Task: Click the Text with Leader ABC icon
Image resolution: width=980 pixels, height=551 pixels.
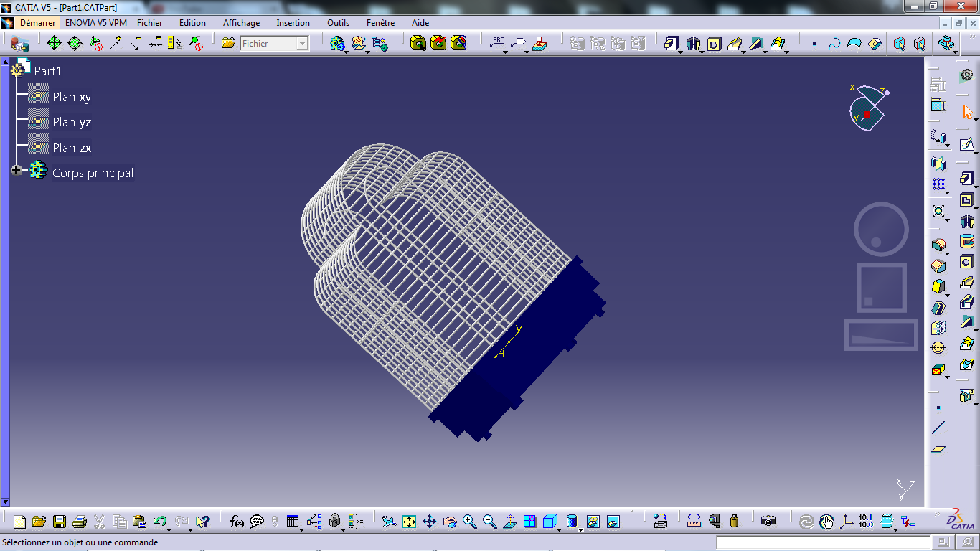Action: [x=497, y=43]
